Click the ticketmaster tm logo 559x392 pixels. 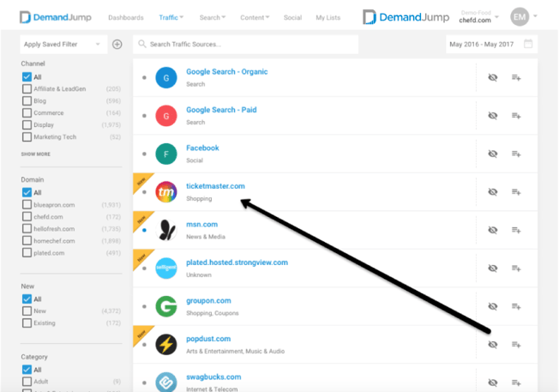pyautogui.click(x=166, y=192)
